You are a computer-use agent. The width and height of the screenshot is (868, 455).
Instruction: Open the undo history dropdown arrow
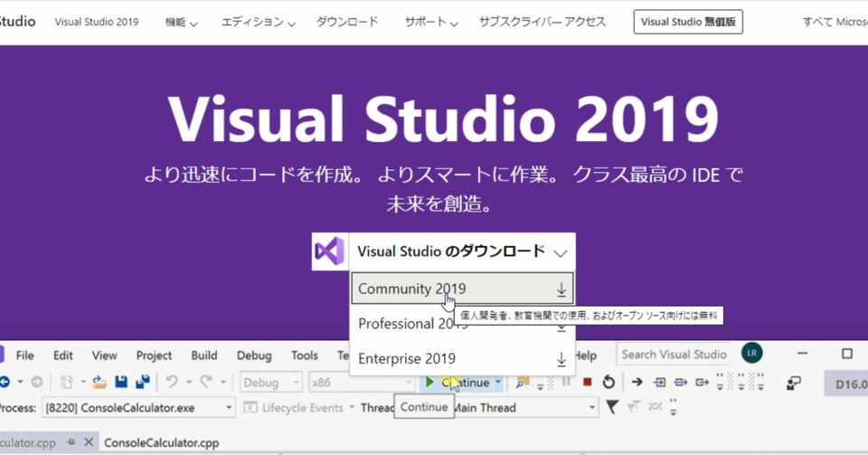[189, 382]
